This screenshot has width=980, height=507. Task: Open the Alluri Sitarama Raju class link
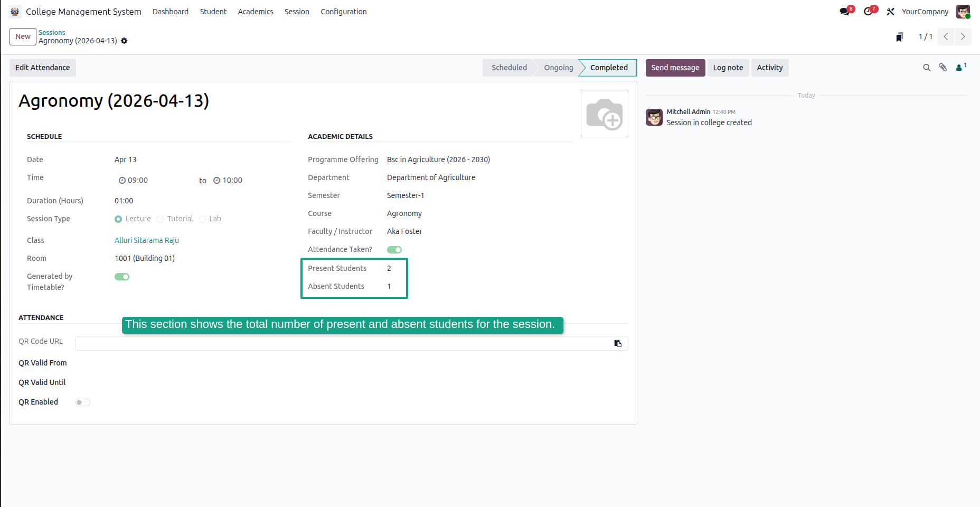(147, 240)
